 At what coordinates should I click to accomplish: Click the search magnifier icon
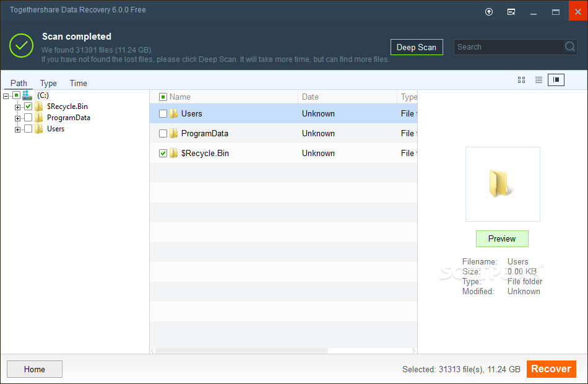[x=569, y=46]
